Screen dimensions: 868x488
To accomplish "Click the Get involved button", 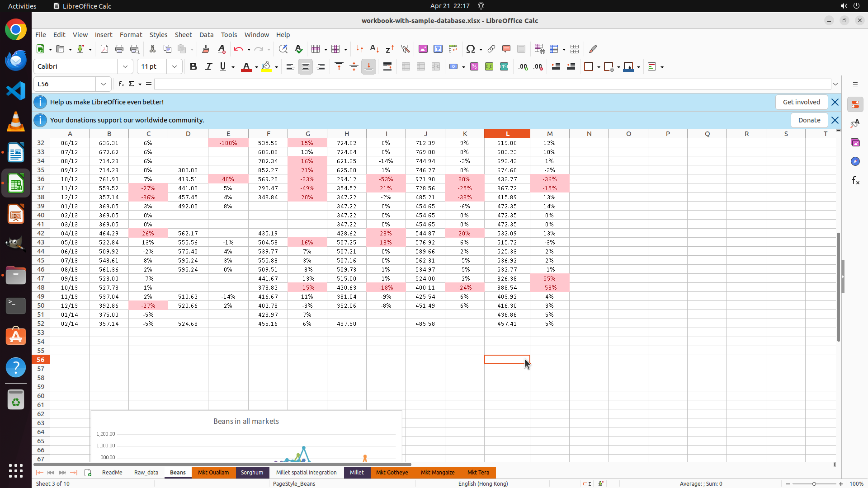I will click(x=801, y=102).
